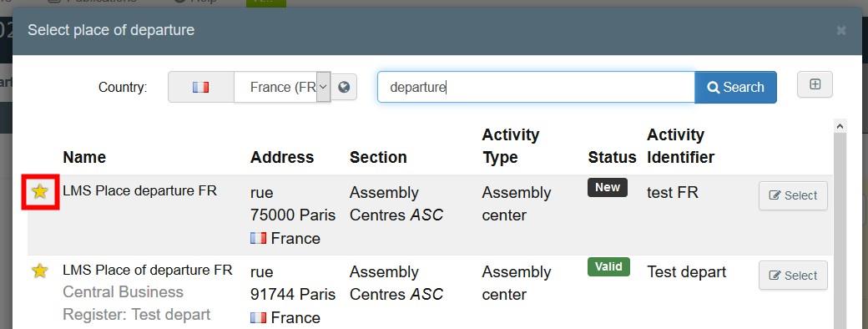Click LMS Place departure FR name text
This screenshot has height=329, width=868.
(x=139, y=191)
